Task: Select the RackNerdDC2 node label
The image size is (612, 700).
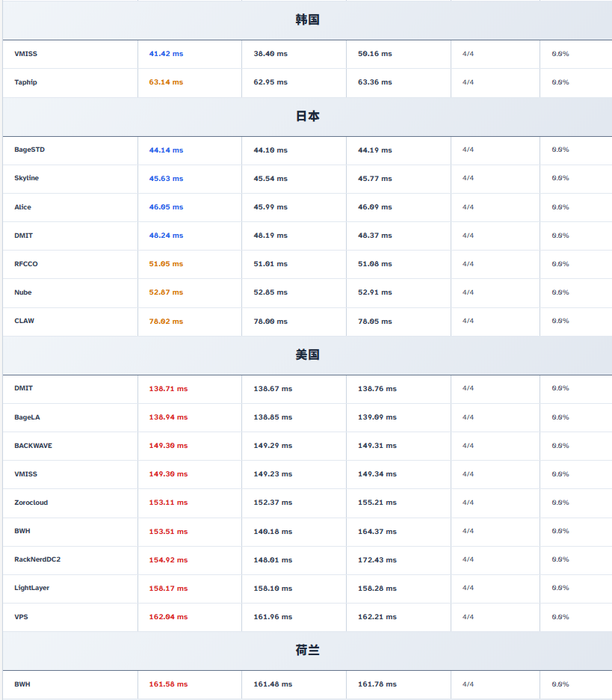Action: (x=37, y=559)
